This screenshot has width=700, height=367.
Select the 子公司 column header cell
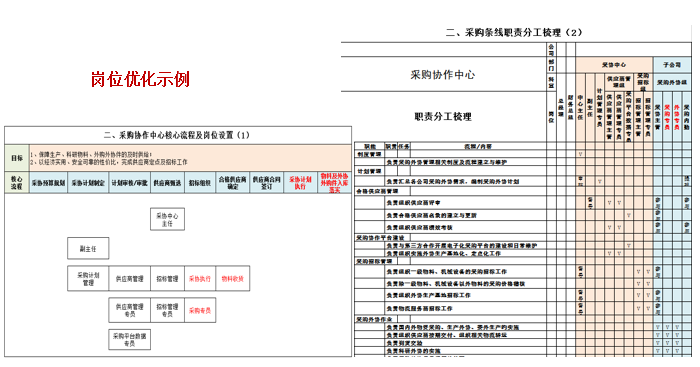point(672,64)
